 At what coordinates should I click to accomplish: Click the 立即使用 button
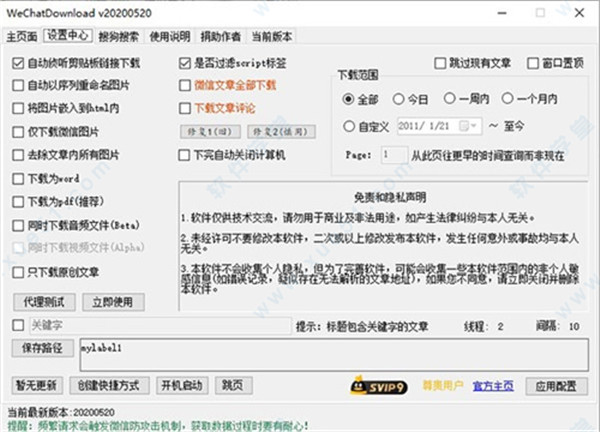pos(113,302)
